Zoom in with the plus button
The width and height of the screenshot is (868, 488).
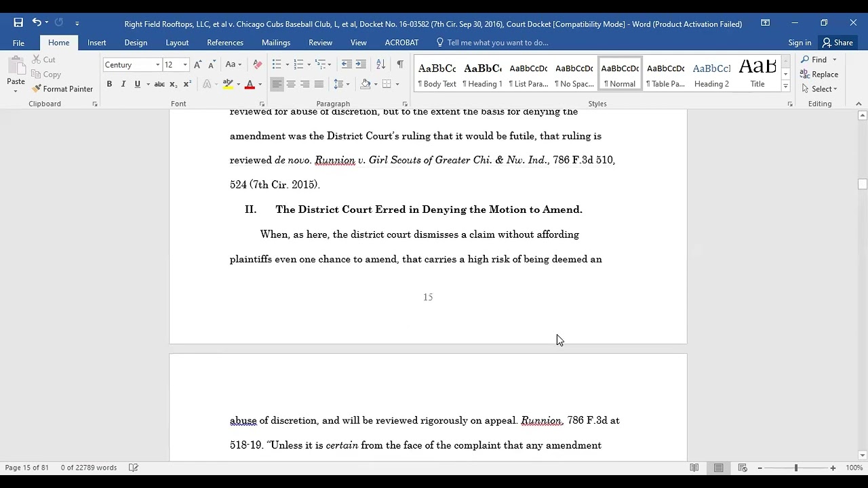(x=833, y=468)
